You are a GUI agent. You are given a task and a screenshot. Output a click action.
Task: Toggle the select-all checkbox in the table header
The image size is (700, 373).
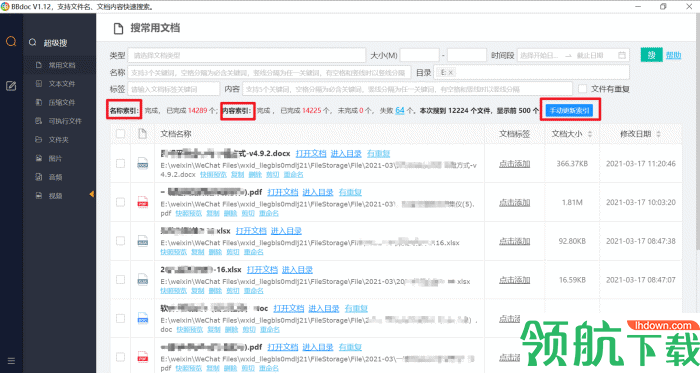click(121, 133)
